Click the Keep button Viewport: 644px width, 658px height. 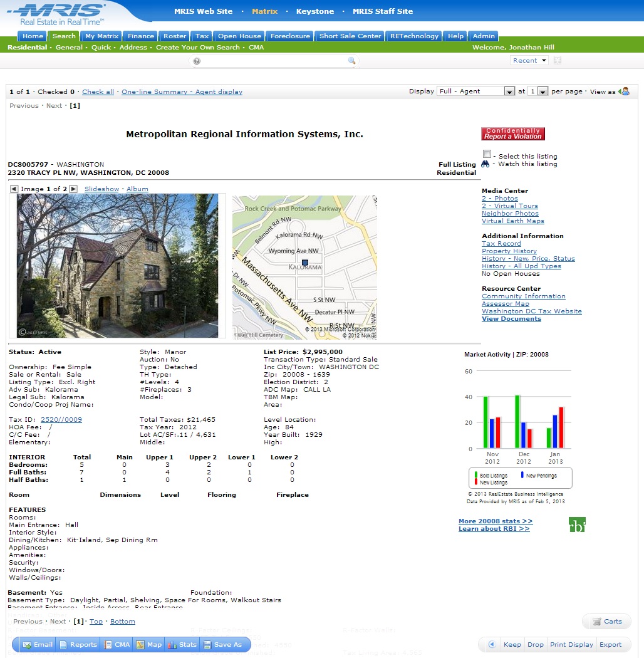[x=512, y=645]
